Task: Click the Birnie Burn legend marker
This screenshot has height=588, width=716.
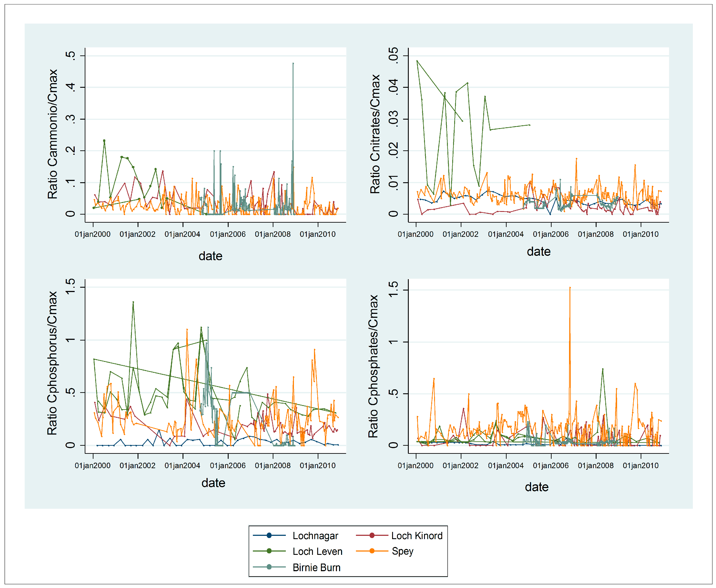Action: pos(269,567)
